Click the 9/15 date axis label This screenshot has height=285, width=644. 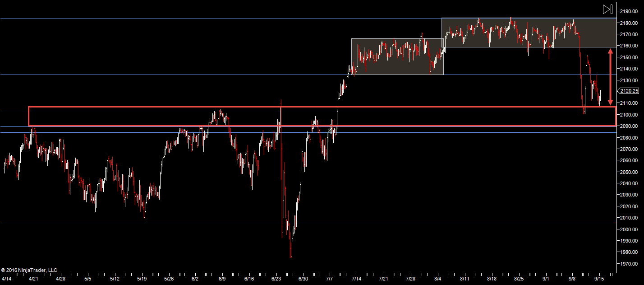pyautogui.click(x=599, y=279)
